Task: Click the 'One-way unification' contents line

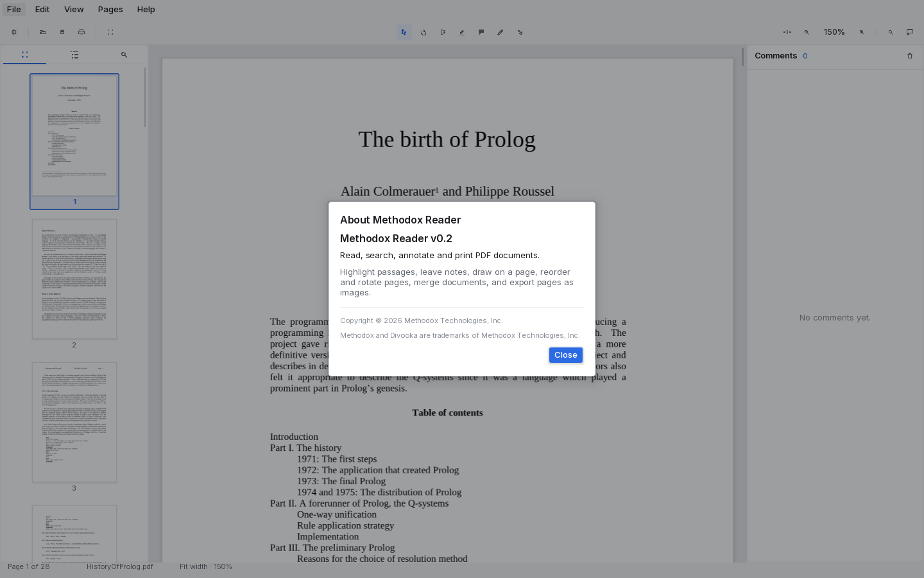Action: (x=337, y=514)
